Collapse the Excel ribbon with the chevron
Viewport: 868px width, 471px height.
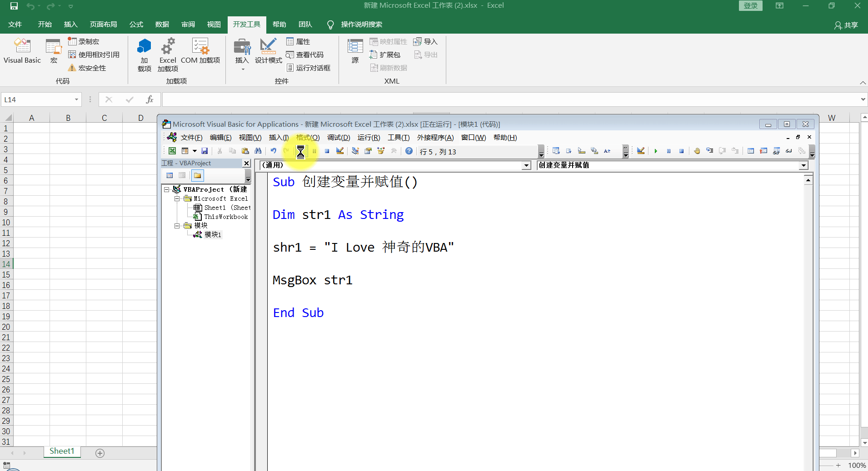(863, 82)
